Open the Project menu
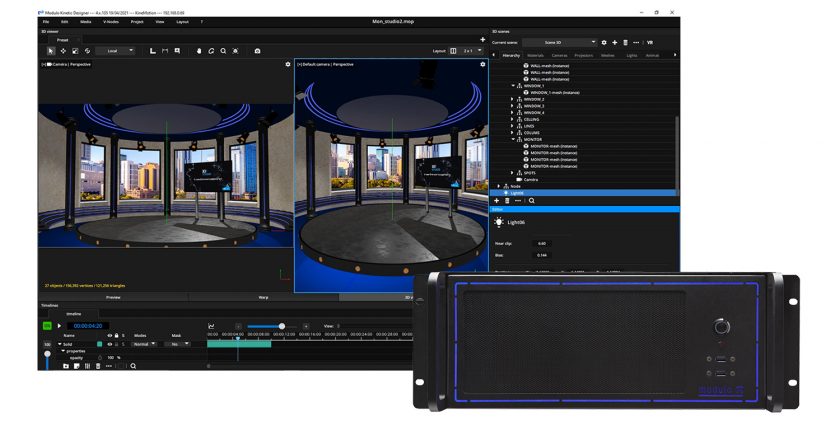Image resolution: width=840 pixels, height=440 pixels. (x=137, y=22)
